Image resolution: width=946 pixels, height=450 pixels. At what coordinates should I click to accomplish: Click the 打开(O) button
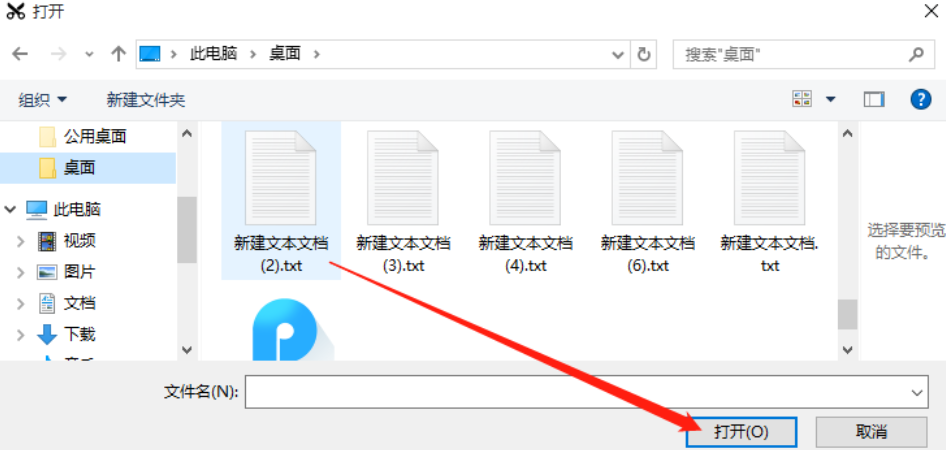point(741,432)
